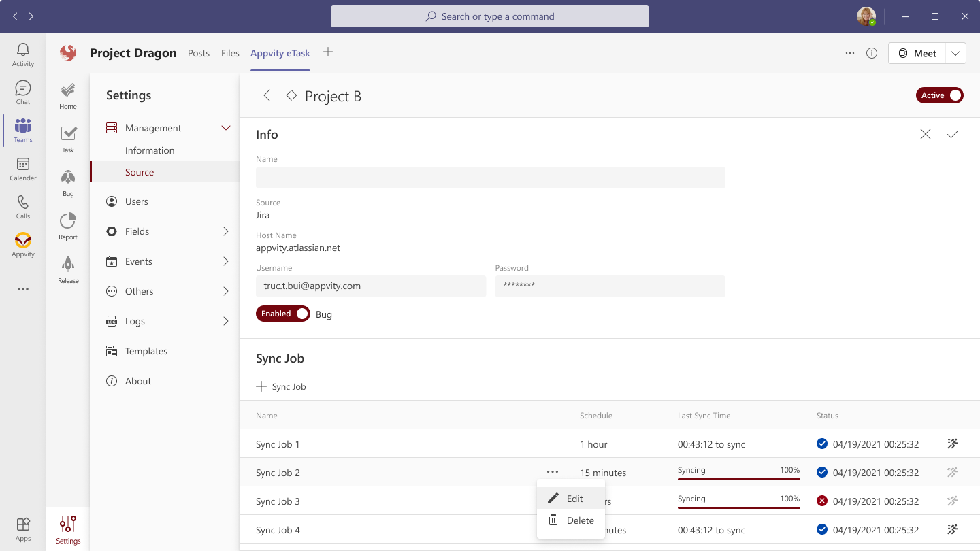Run the sync icon for Sync Job 1
The height and width of the screenshot is (551, 980).
click(x=953, y=444)
